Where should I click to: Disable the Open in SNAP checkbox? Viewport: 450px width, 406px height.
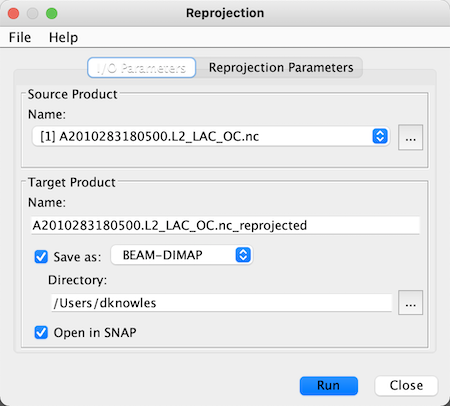[x=41, y=332]
